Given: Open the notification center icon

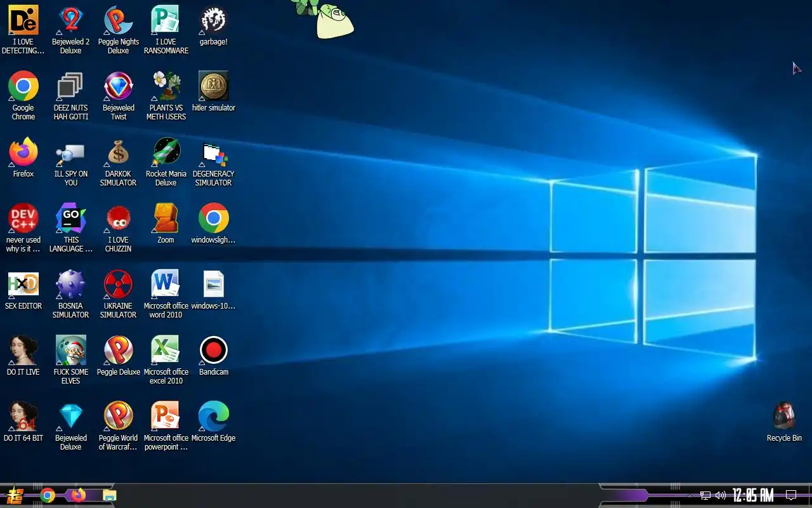Looking at the screenshot, I should pos(791,495).
